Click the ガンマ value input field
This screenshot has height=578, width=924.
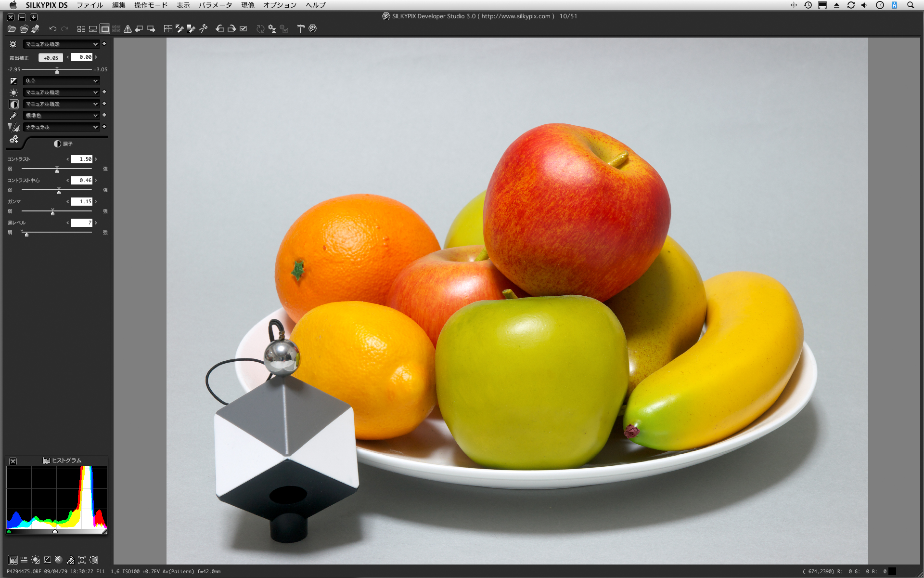tap(82, 201)
